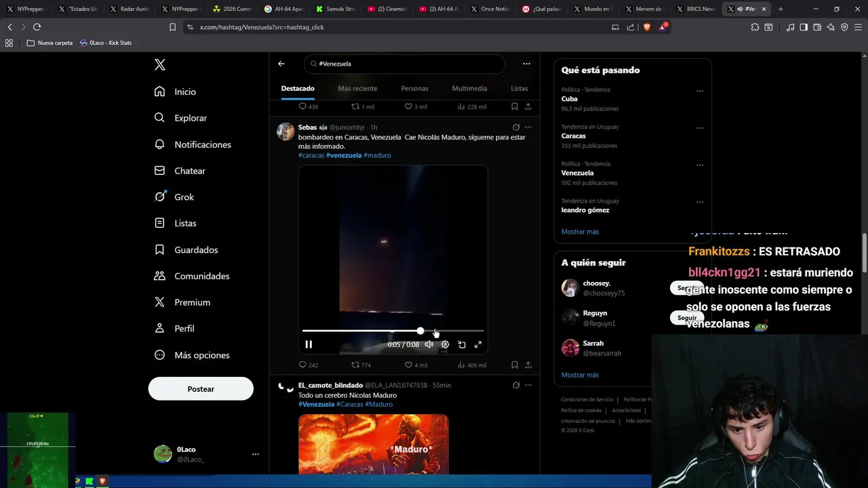The image size is (868, 488).
Task: Open Premium in the sidebar
Action: pos(182,302)
